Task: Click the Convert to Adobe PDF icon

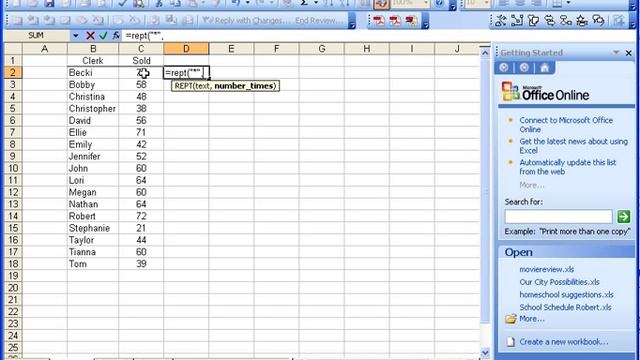Action: pyautogui.click(x=379, y=21)
